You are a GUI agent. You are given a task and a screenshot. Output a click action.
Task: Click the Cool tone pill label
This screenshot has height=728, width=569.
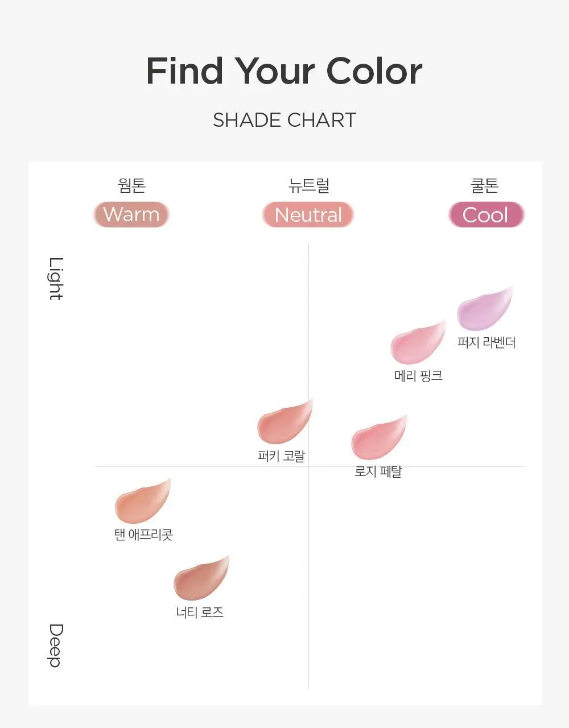[x=485, y=215]
